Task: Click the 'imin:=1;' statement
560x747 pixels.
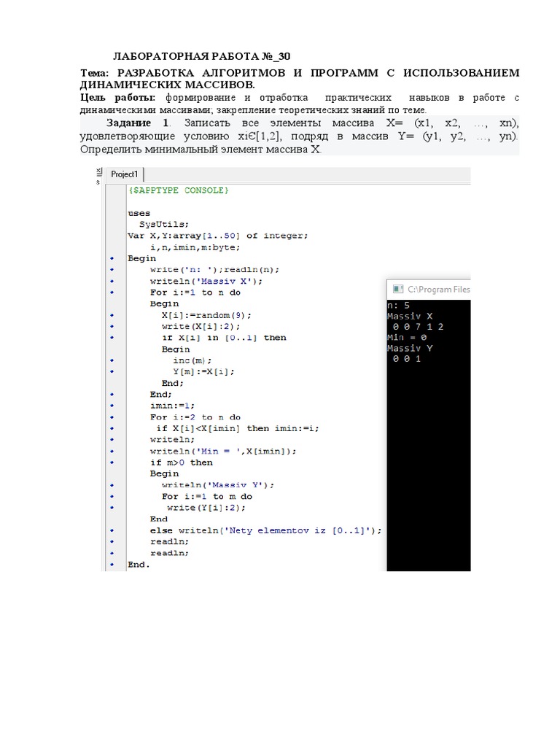Action: [172, 406]
